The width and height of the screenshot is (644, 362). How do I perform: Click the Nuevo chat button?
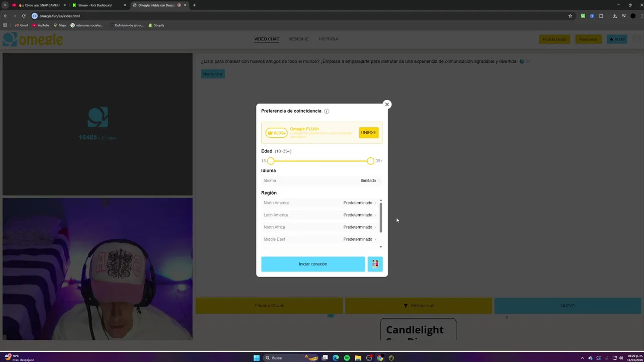click(213, 74)
